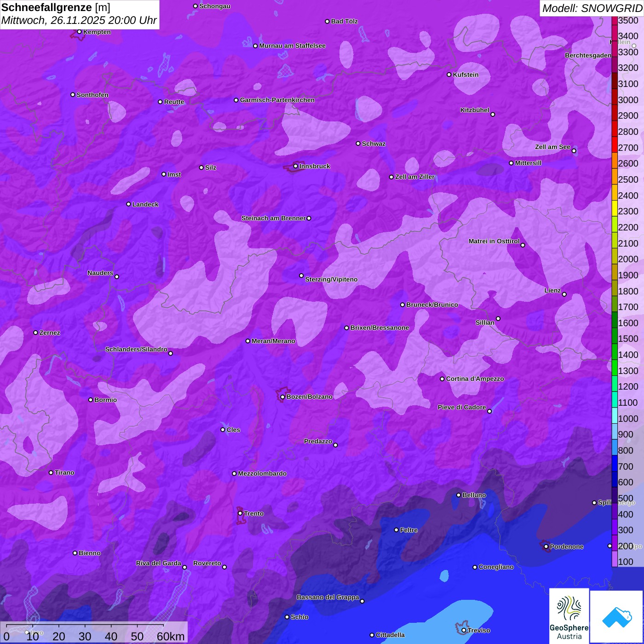Screen dimensions: 644x644
Task: Click the 1500 m green legend swatch
Action: [615, 335]
